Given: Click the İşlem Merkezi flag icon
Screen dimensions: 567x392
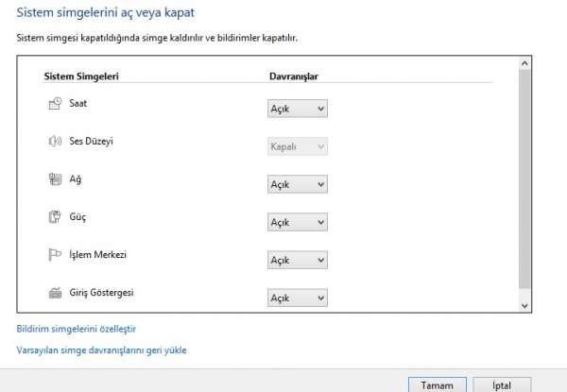Looking at the screenshot, I should 55,255.
